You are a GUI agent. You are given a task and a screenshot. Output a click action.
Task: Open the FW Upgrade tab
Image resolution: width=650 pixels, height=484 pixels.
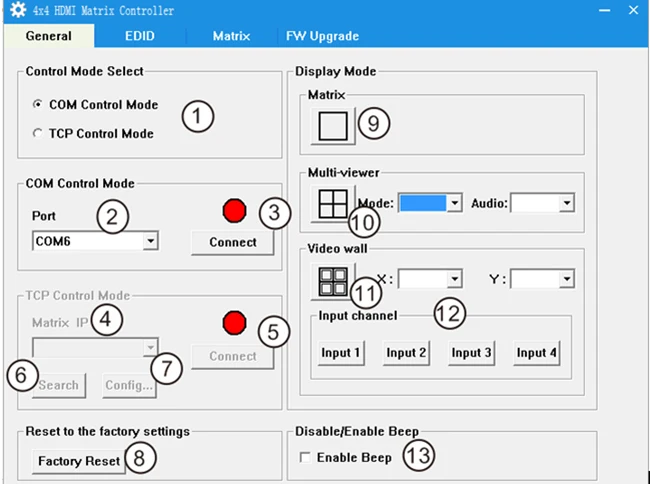click(322, 36)
